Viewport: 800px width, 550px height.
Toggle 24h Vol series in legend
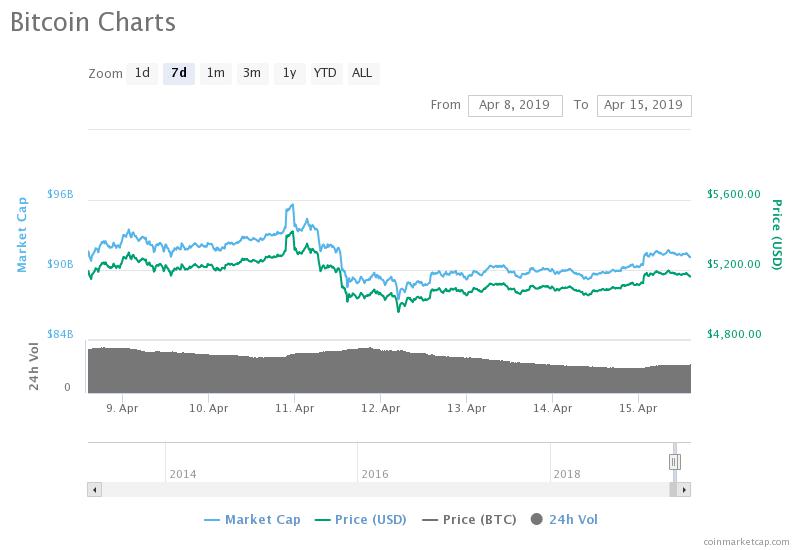(565, 520)
